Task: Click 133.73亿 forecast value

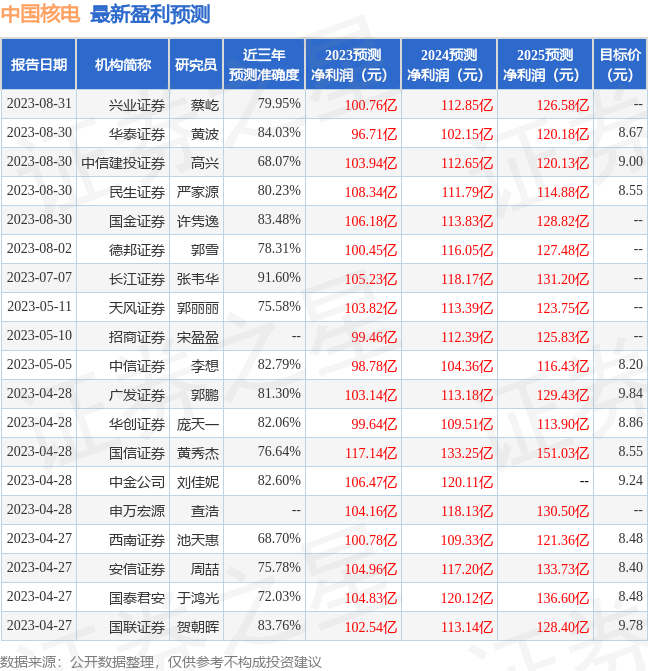Action: pyautogui.click(x=563, y=569)
